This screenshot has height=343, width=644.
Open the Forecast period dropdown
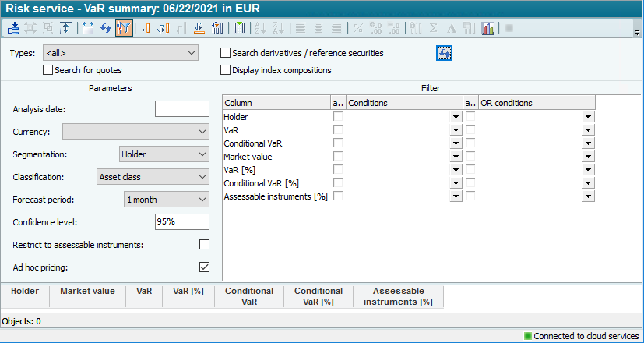[166, 200]
